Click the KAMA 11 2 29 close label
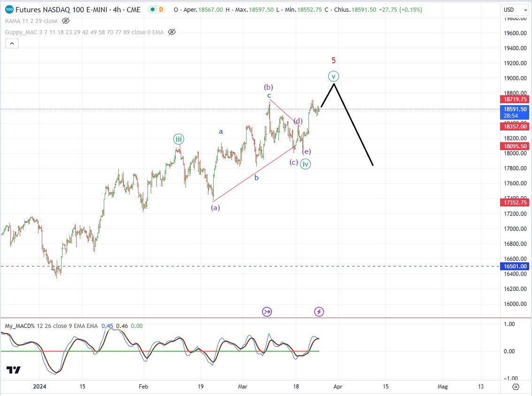The image size is (532, 396). 31,21
